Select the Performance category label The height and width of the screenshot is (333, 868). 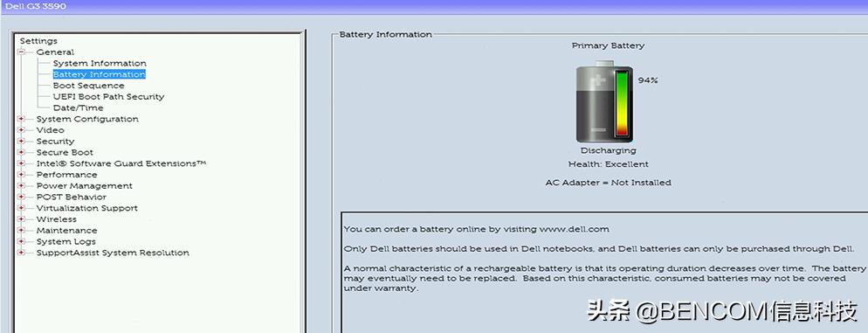67,175
